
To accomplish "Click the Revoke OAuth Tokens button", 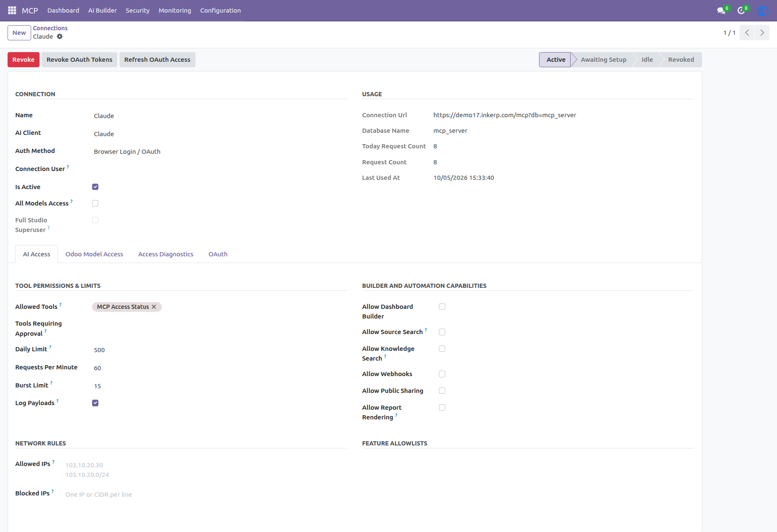I will click(79, 60).
